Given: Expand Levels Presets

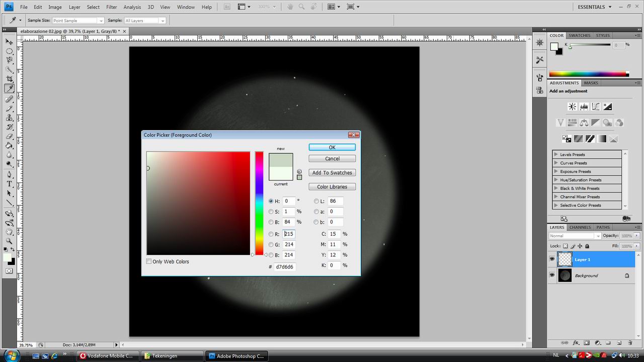Looking at the screenshot, I should point(555,155).
